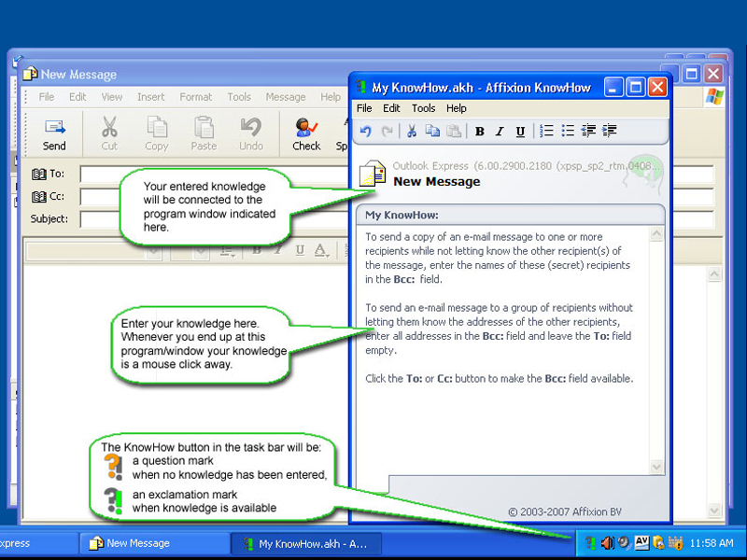Open Tools menu in New Message window
747x560 pixels.
click(239, 97)
